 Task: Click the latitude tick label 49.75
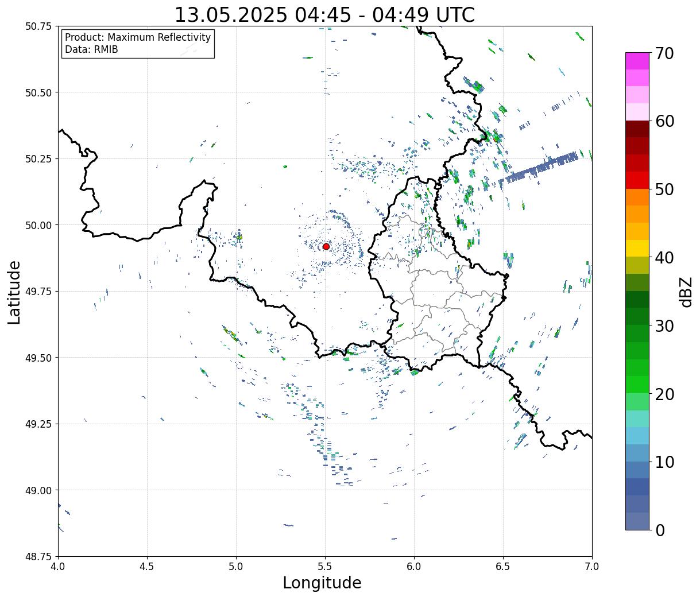38,292
